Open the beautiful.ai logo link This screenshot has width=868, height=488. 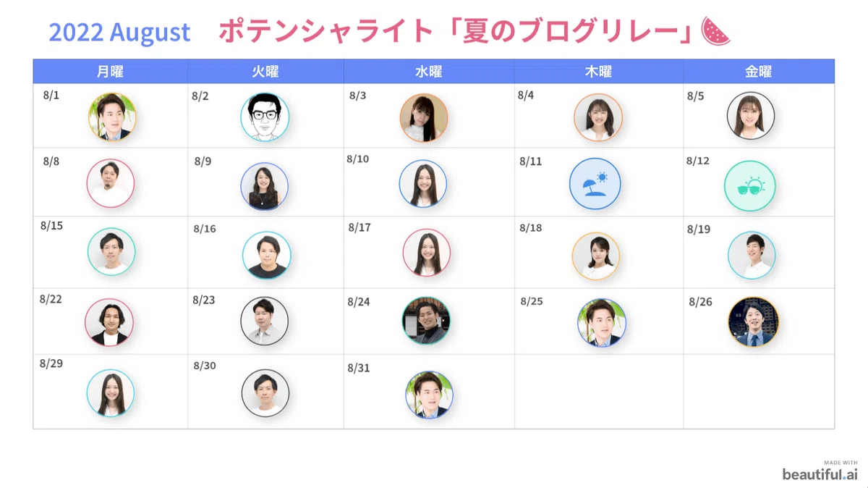(x=820, y=474)
